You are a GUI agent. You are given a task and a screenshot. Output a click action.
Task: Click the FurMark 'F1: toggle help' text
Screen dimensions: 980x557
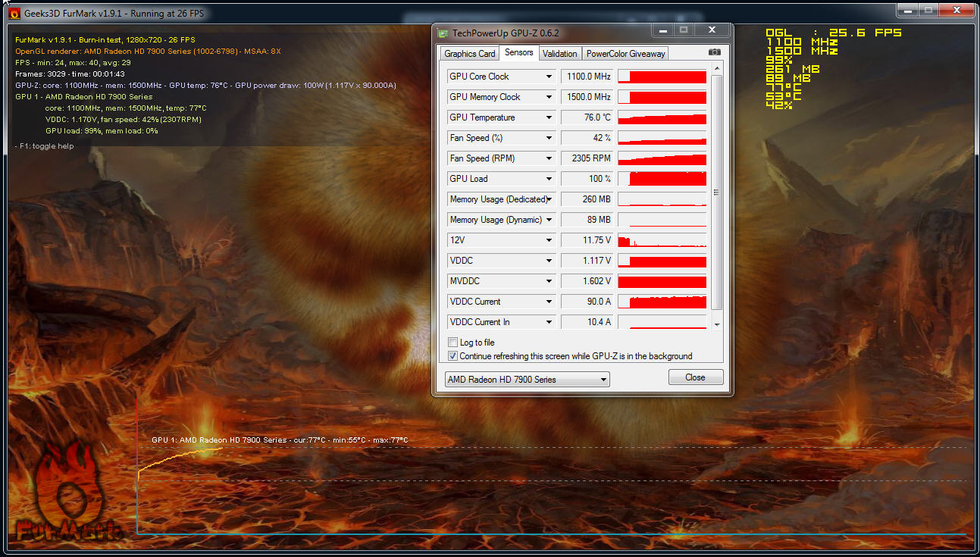coord(45,146)
